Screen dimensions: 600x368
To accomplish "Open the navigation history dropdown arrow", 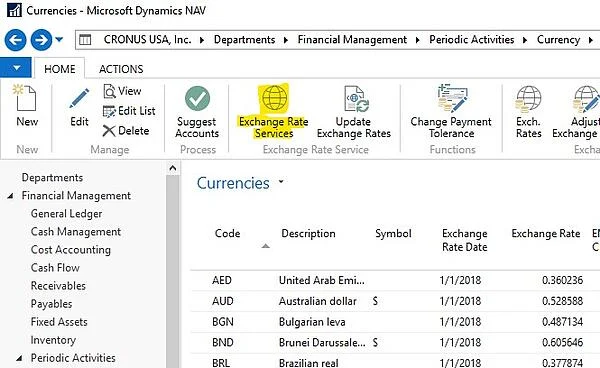I will click(59, 39).
